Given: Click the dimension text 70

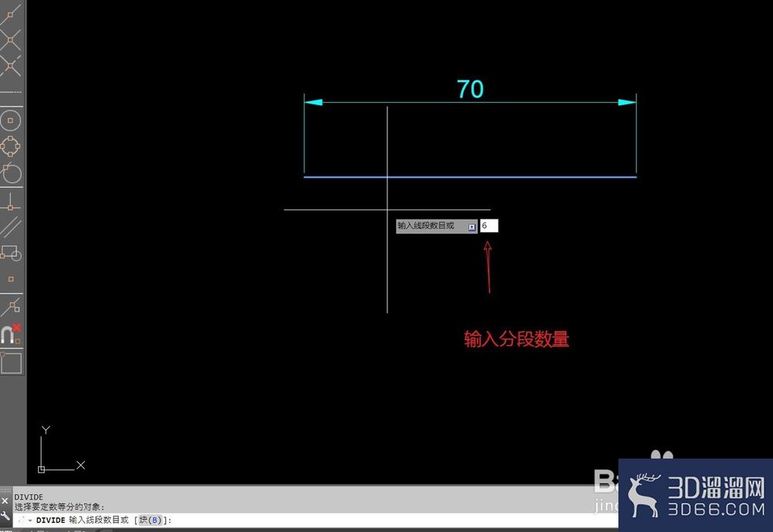Looking at the screenshot, I should point(470,90).
